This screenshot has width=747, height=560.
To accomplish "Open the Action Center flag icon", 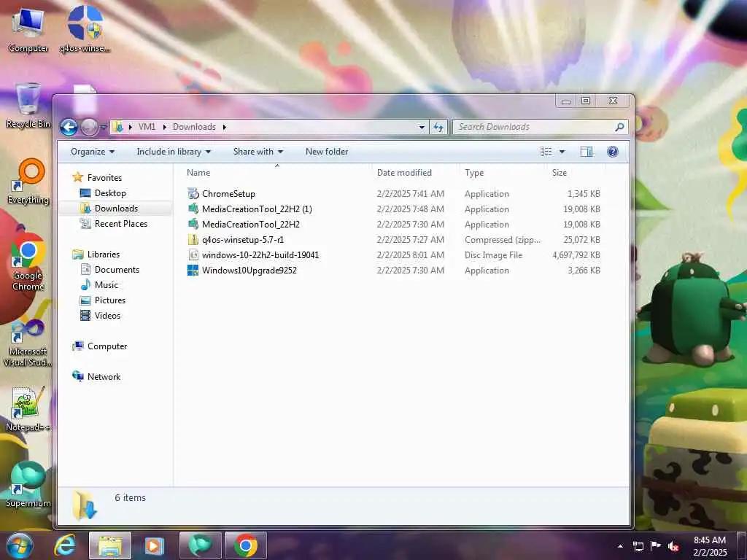I will (656, 546).
